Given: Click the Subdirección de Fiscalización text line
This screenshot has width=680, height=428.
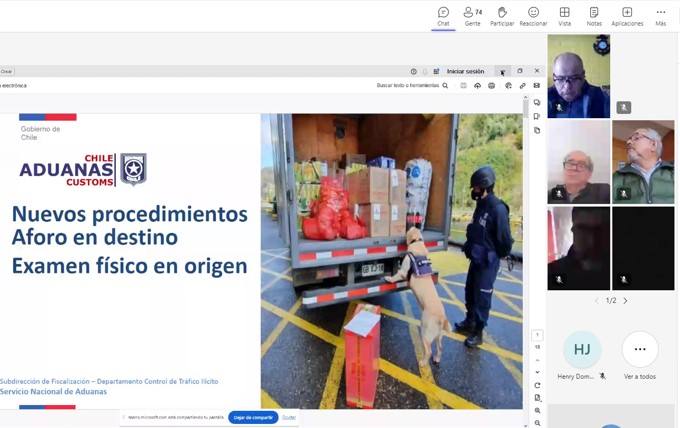Looking at the screenshot, I should [x=109, y=382].
